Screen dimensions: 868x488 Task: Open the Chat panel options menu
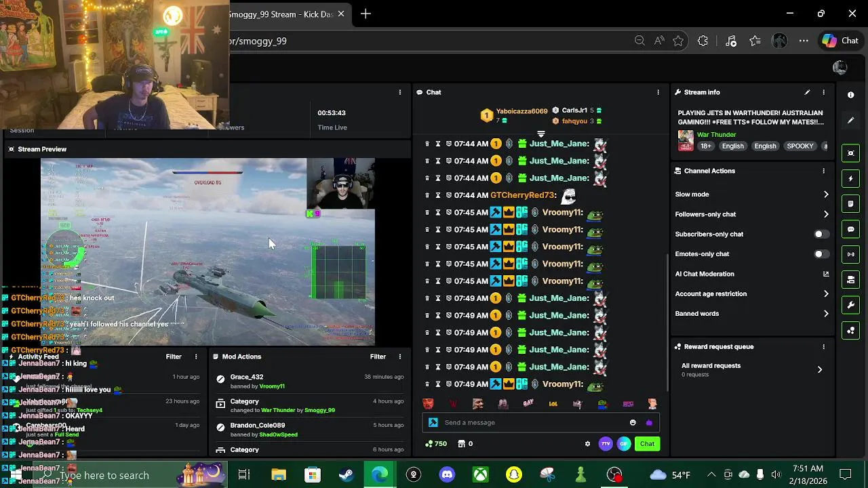[x=658, y=92]
